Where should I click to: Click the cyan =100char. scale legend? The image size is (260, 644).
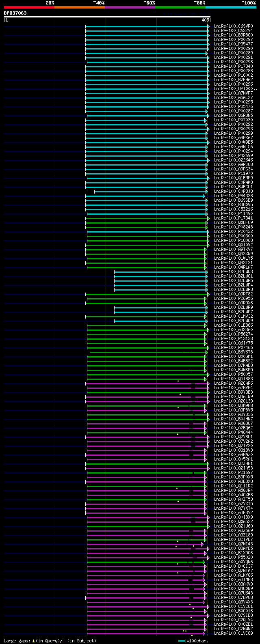tap(193, 641)
